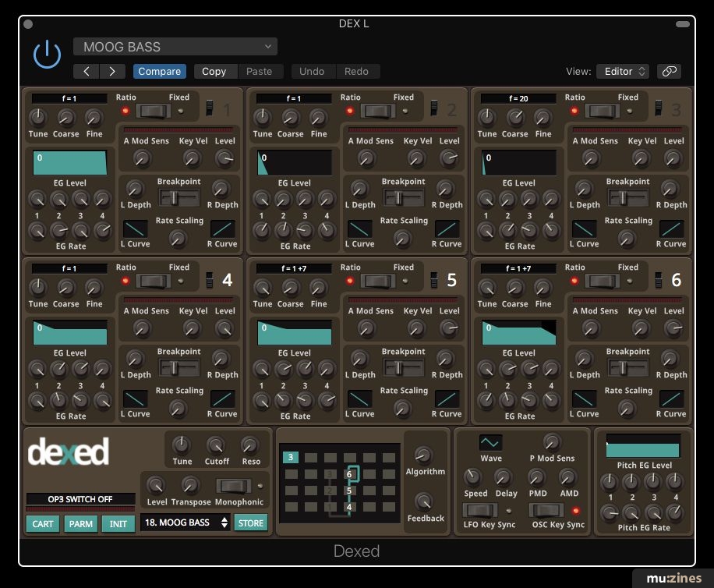Click operator 1 Breakpoint slider

click(179, 197)
